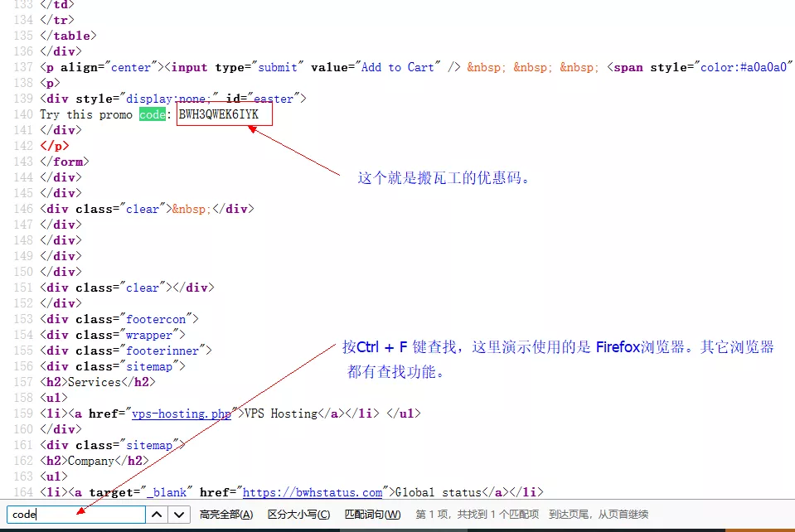Click the 'sitemap' class value on line 156
Screen dimensions: 795x532
149,366
